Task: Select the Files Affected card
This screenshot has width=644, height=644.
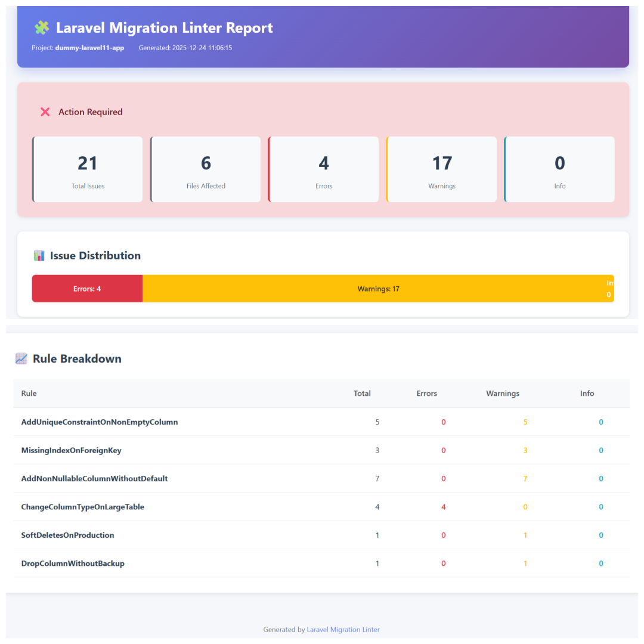Action: click(x=206, y=169)
